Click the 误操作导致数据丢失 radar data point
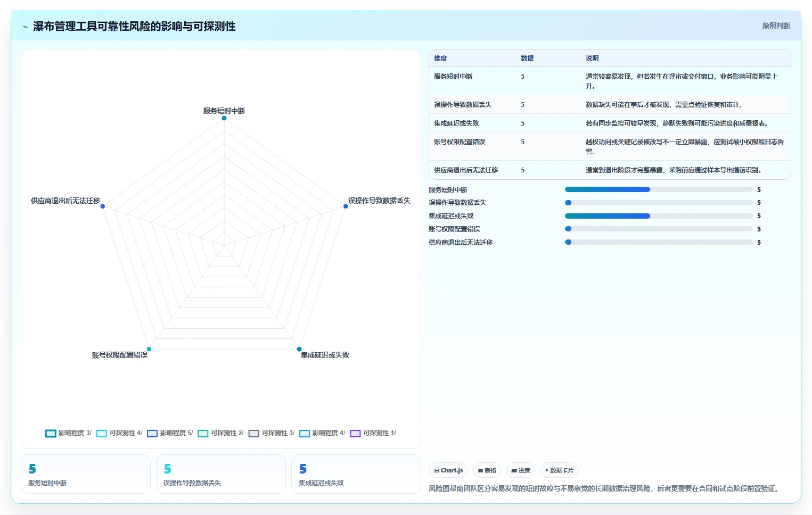 click(x=346, y=206)
